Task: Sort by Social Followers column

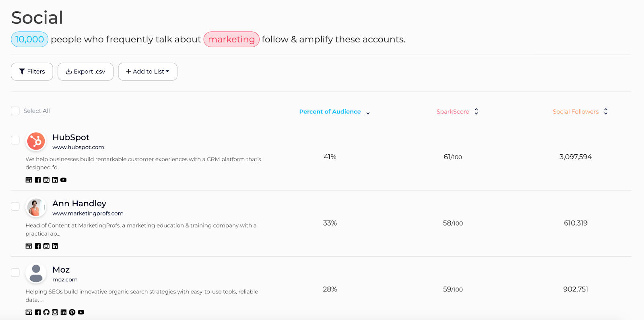Action: point(580,112)
